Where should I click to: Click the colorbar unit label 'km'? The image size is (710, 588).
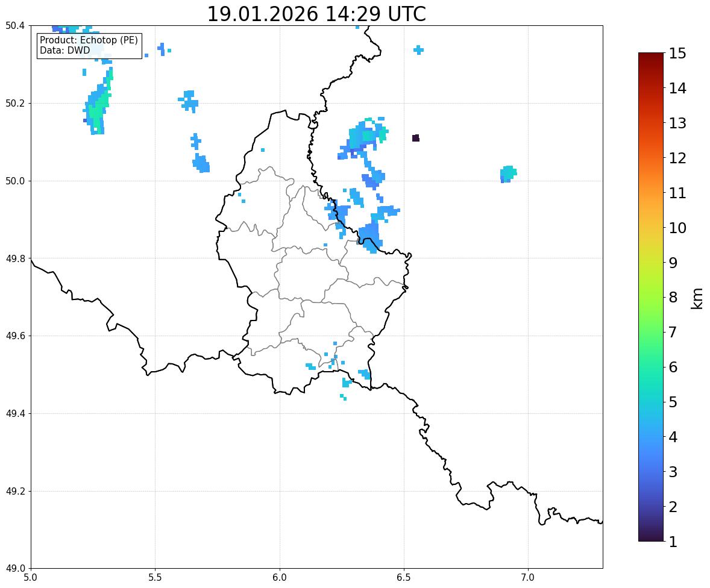click(697, 298)
